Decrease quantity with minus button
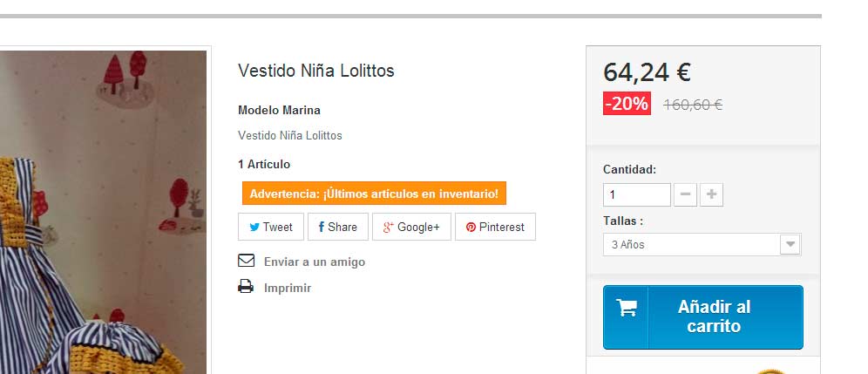Viewport: 868px width, 374px height. [686, 194]
